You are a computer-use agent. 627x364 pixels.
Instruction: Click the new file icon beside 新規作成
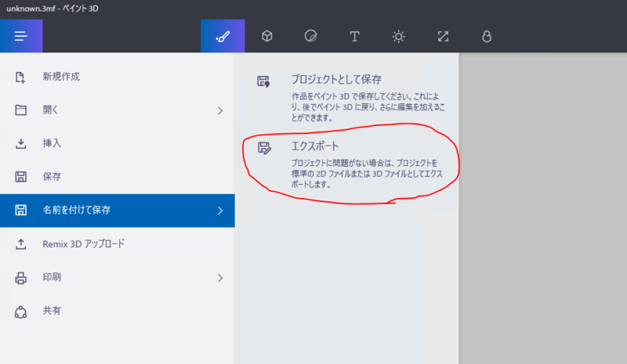click(x=20, y=77)
